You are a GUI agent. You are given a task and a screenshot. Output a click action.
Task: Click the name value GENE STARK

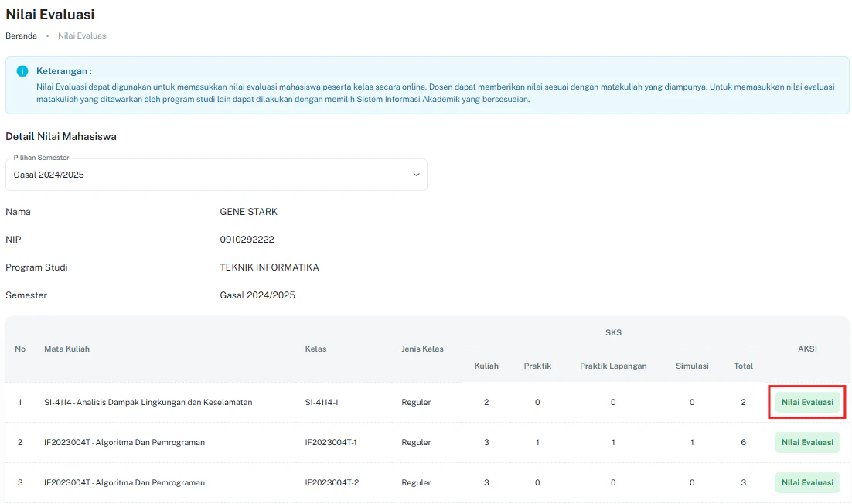point(248,212)
